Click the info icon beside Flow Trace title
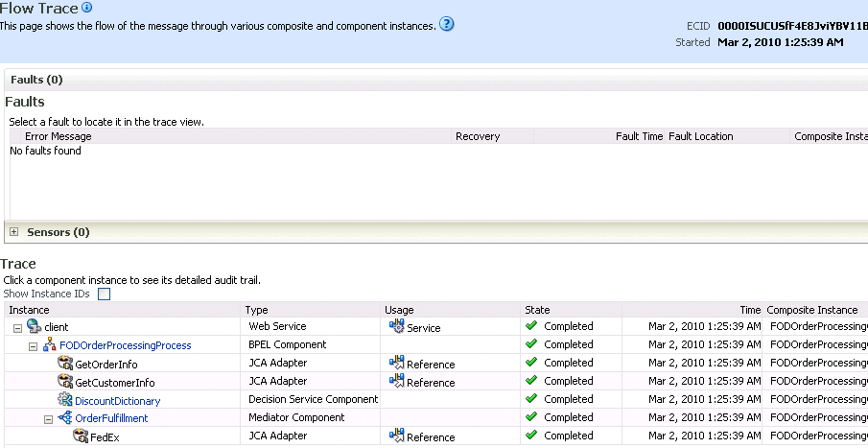The width and height of the screenshot is (868, 448). 86,8
